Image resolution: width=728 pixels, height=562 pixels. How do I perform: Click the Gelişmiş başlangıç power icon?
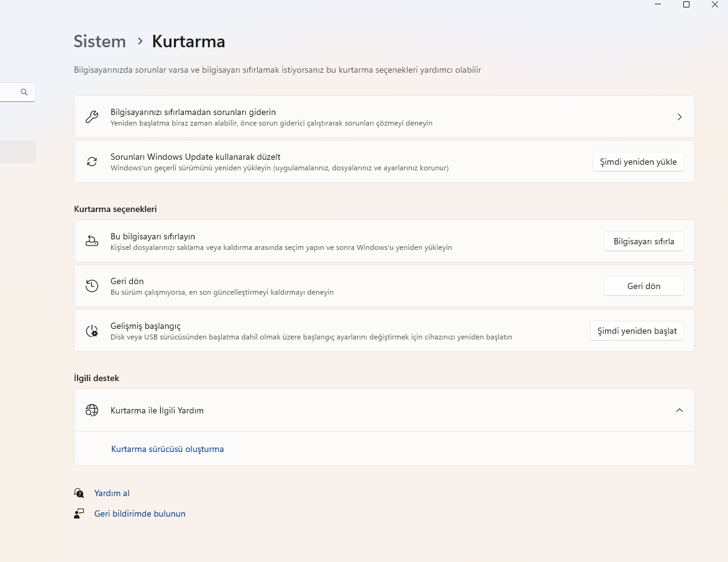click(x=92, y=331)
